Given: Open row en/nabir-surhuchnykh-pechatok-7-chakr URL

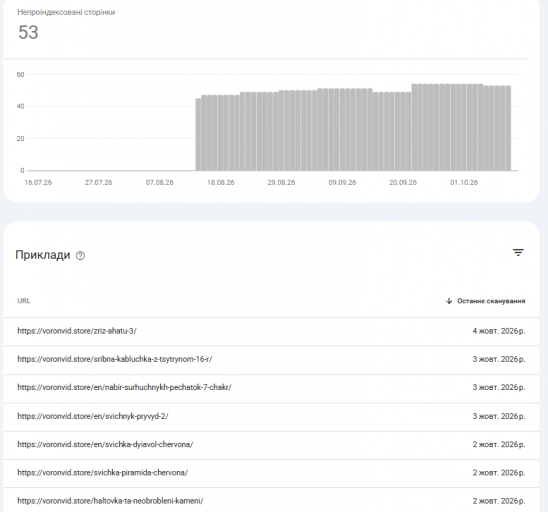Looking at the screenshot, I should point(124,388).
